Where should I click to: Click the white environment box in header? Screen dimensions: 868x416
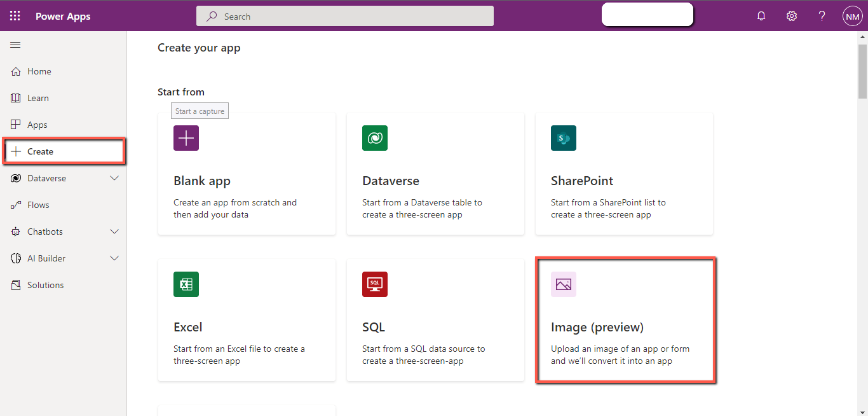coord(648,15)
